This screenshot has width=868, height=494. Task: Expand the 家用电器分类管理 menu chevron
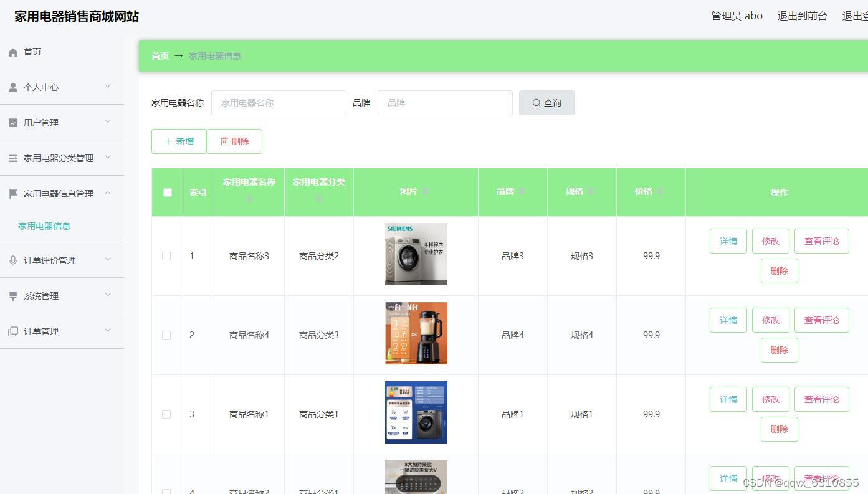pyautogui.click(x=108, y=158)
